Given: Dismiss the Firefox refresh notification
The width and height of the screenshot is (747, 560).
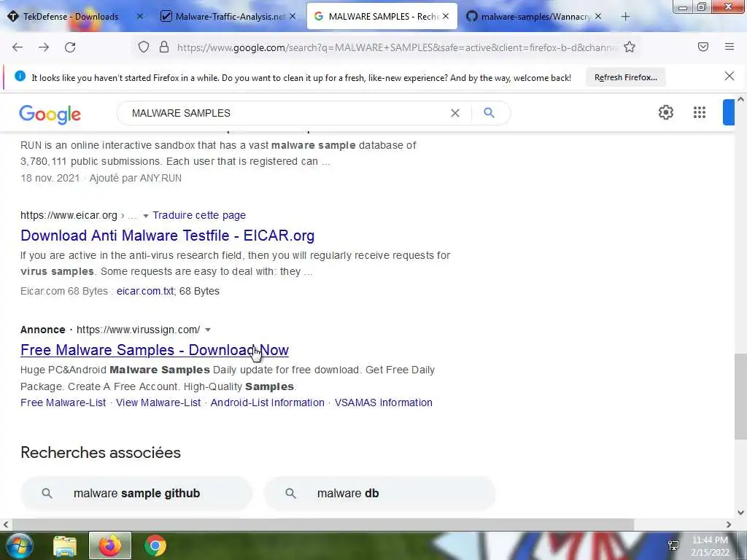Looking at the screenshot, I should coord(729,76).
